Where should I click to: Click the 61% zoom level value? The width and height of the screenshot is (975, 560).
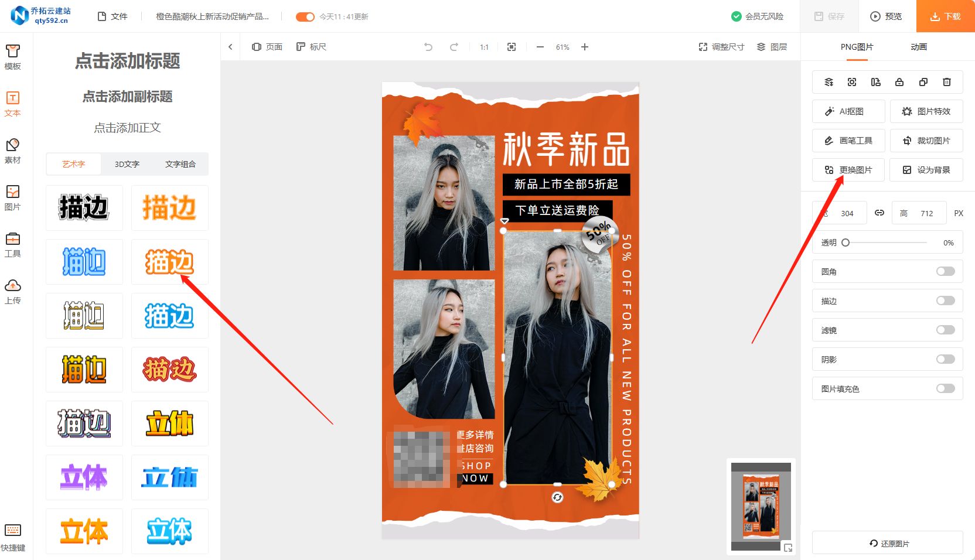562,47
